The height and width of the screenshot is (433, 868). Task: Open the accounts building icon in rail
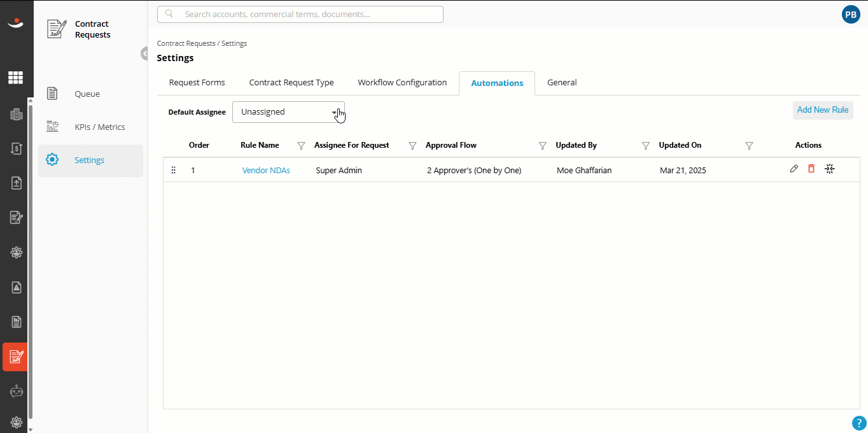[17, 115]
